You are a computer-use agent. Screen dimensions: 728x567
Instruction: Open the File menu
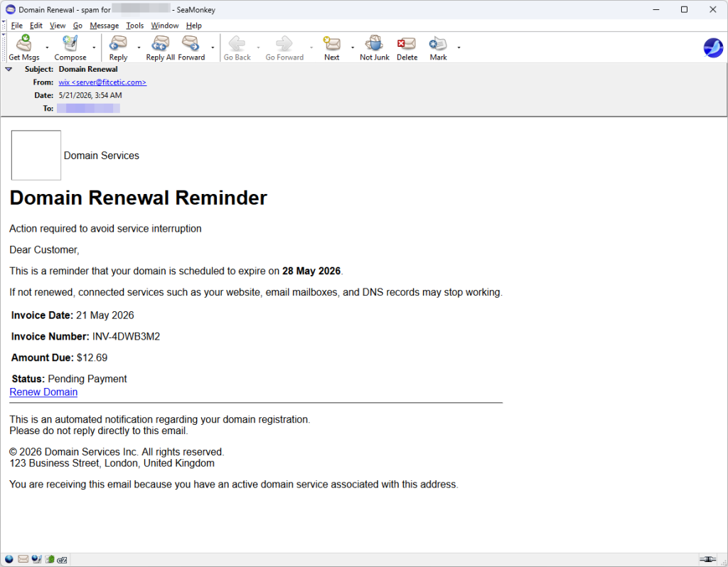17,26
